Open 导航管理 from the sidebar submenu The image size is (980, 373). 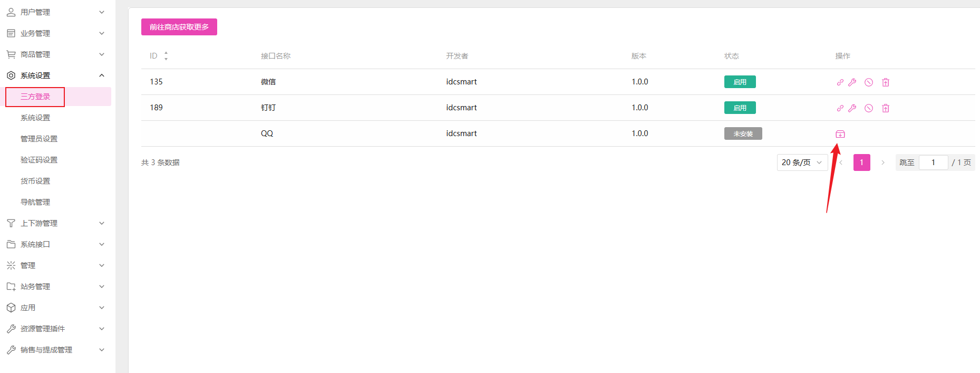(x=35, y=202)
